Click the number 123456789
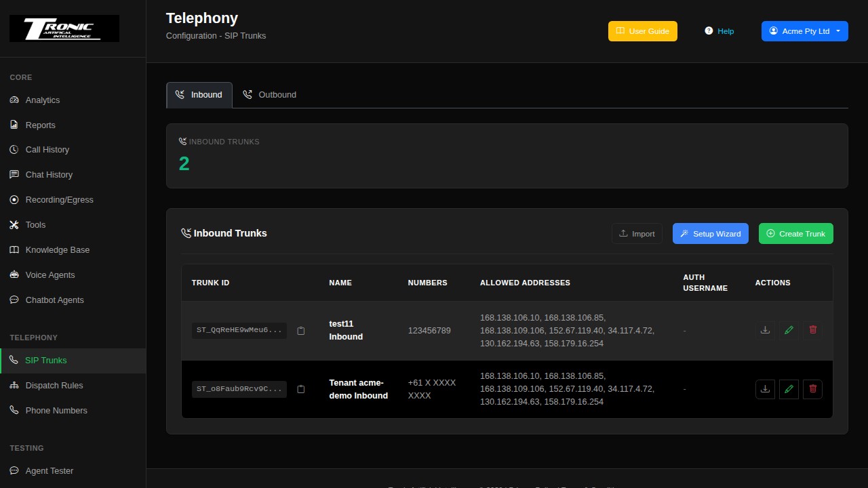The image size is (868, 488). point(429,331)
